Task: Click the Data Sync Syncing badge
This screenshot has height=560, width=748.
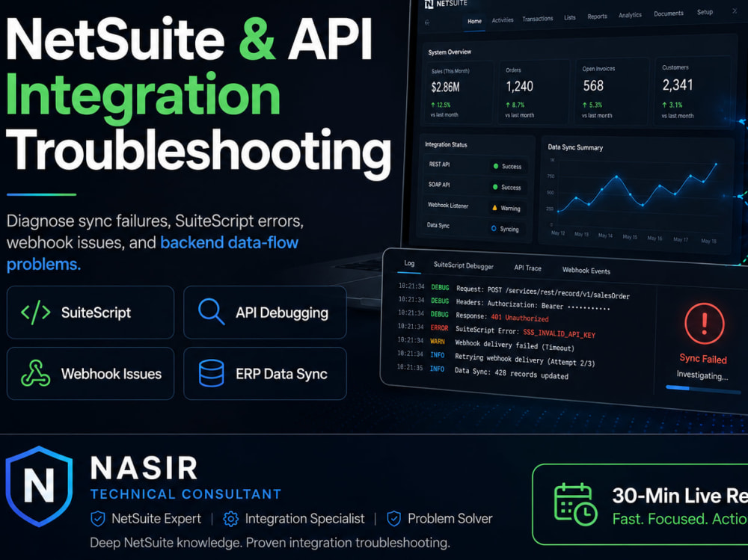Action: [x=506, y=229]
